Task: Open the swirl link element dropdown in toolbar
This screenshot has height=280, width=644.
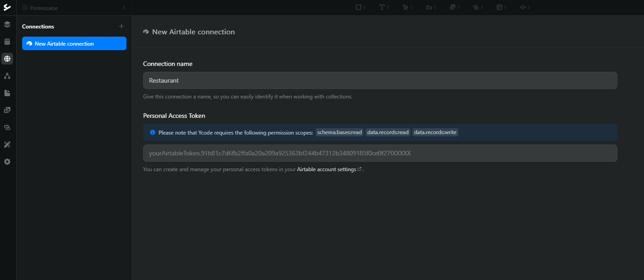Action: (x=478, y=7)
